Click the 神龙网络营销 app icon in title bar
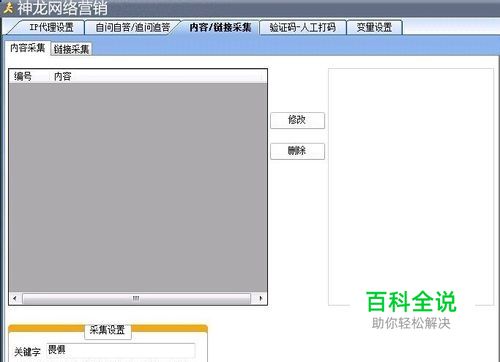This screenshot has width=500, height=362. pyautogui.click(x=8, y=8)
